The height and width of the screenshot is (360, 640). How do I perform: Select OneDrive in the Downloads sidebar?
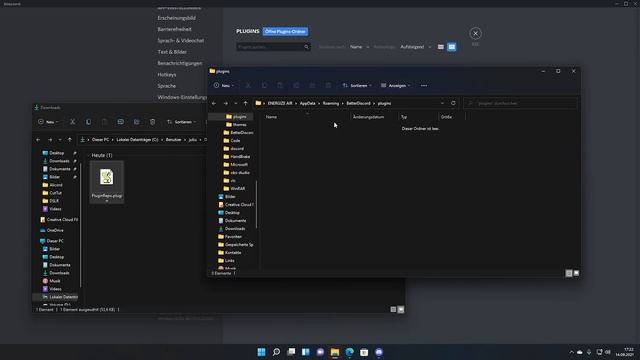(x=52, y=230)
